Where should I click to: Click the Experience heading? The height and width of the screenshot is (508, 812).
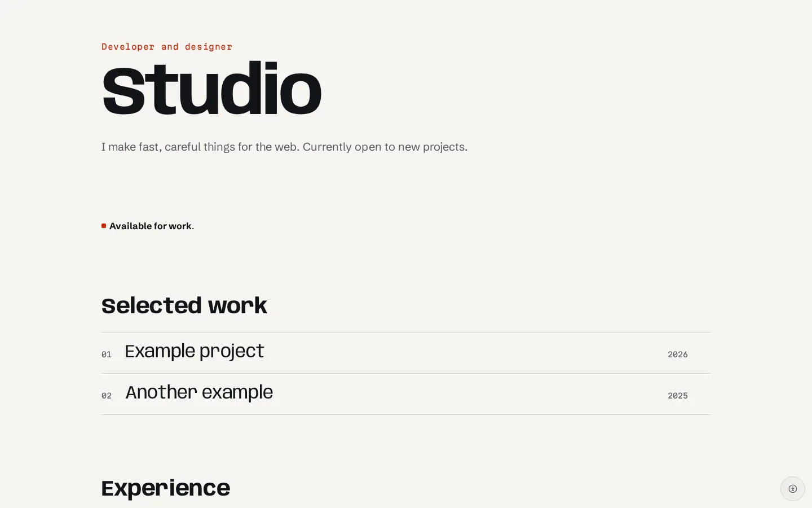166,488
